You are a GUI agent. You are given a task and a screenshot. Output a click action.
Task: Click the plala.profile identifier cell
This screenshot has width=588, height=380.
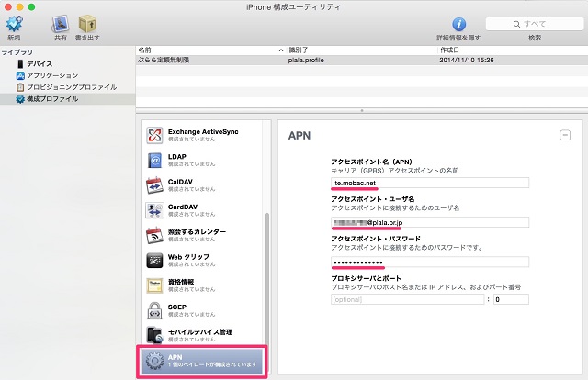[306, 60]
